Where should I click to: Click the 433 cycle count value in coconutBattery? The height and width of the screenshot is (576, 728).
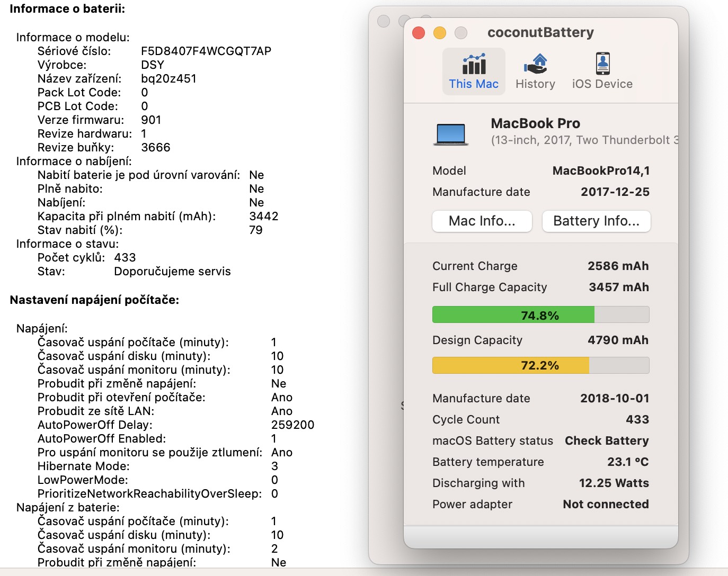tap(637, 420)
